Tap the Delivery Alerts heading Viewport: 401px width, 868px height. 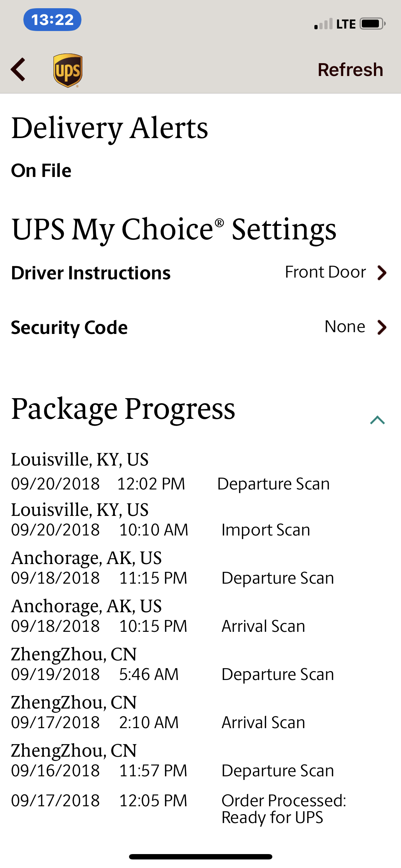point(110,128)
